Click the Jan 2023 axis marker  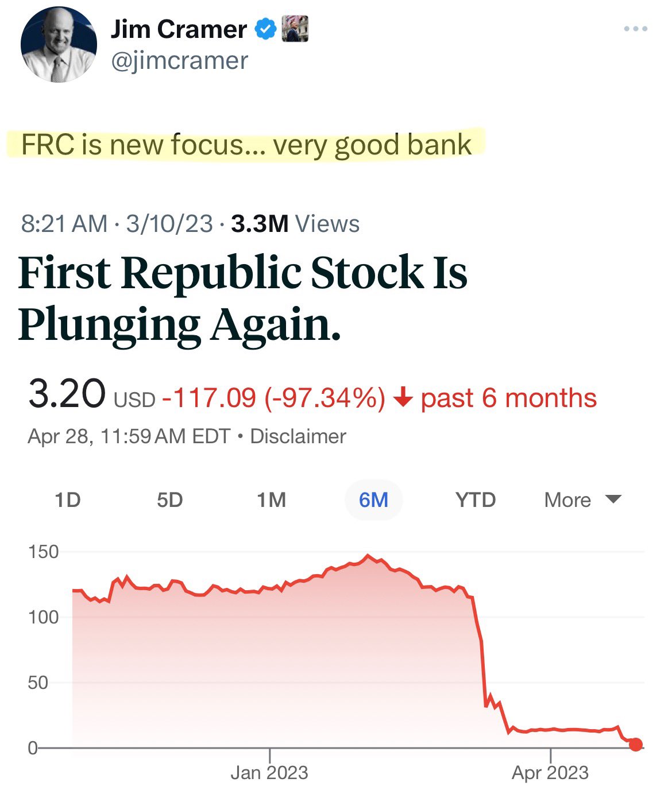coord(269,772)
